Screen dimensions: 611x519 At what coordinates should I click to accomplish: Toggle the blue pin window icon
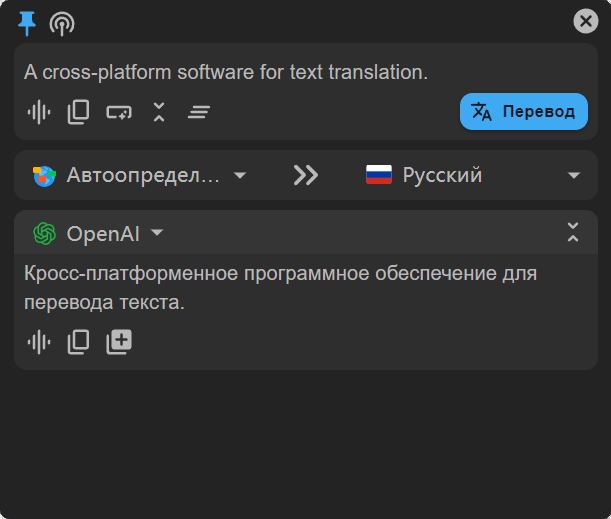27,23
